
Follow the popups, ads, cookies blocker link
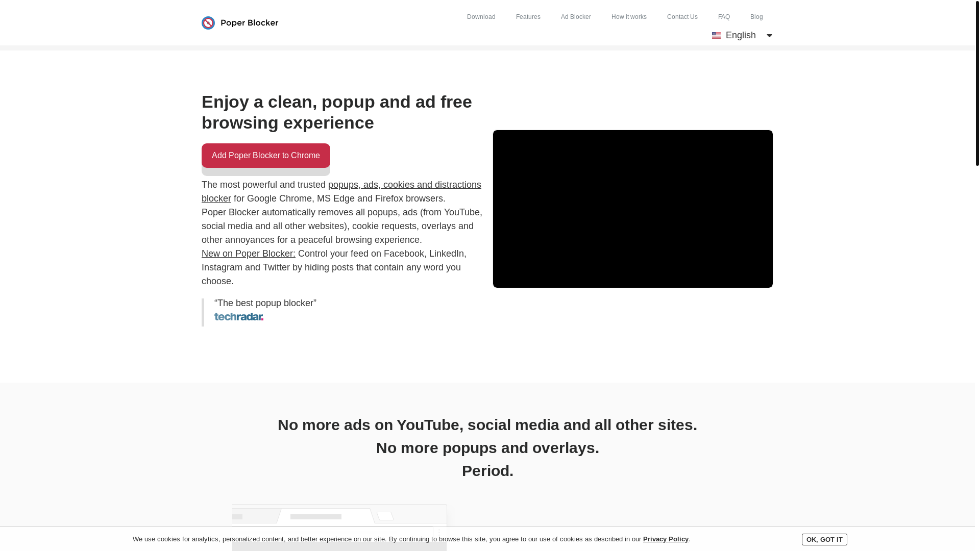tap(341, 191)
